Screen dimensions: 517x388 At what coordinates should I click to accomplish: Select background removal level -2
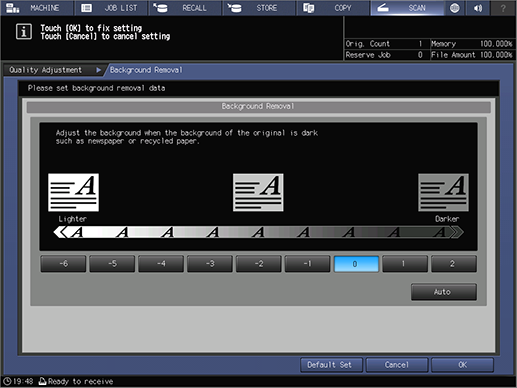(259, 264)
